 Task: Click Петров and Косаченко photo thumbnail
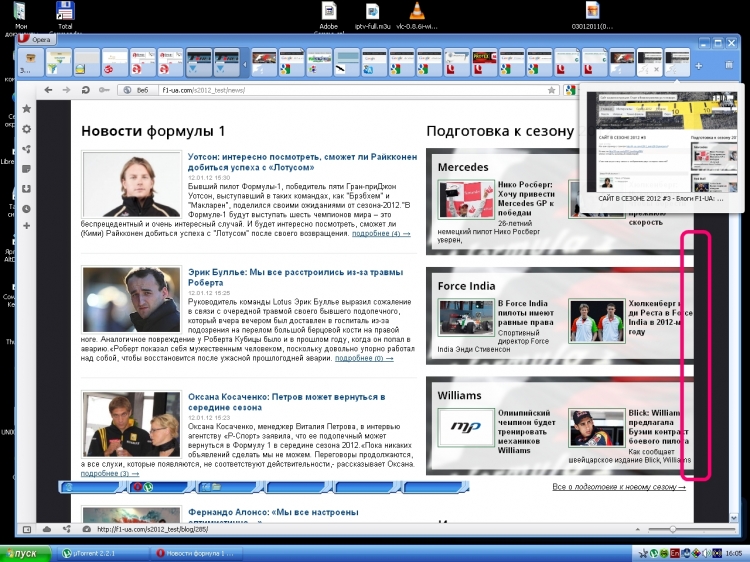[x=132, y=424]
